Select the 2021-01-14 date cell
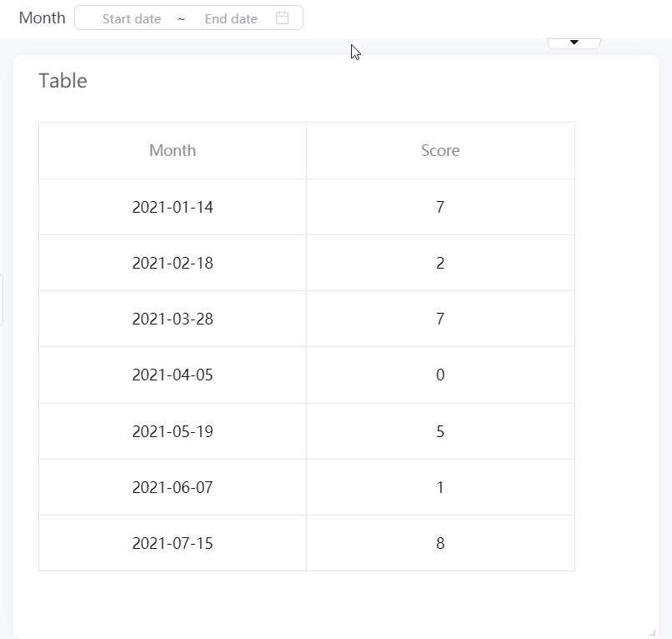This screenshot has height=639, width=672. pyautogui.click(x=173, y=207)
